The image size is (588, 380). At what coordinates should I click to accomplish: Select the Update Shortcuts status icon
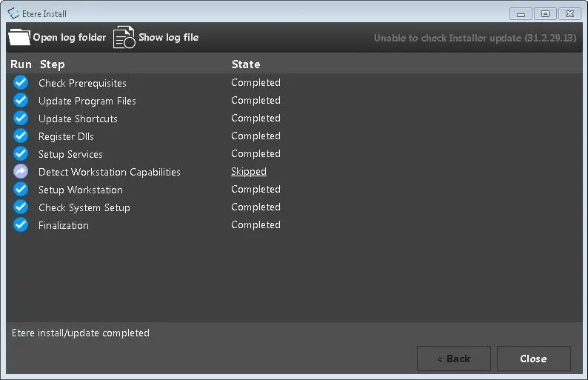[x=21, y=119]
